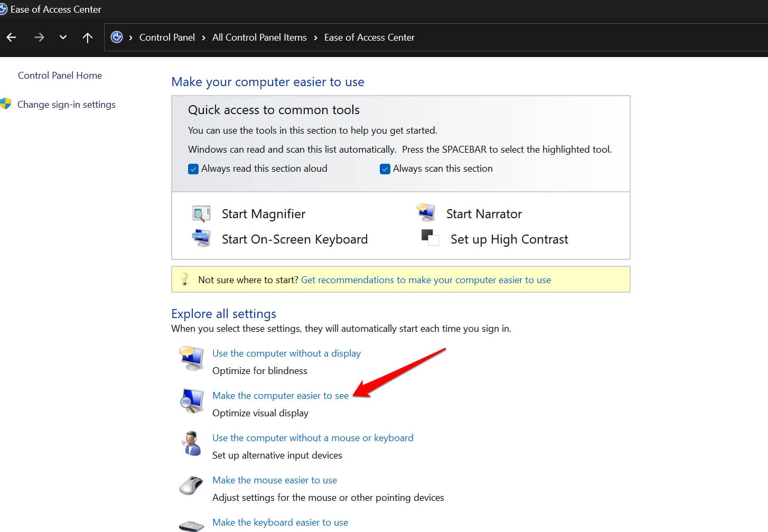
Task: Expand chevron after All Control Panel Items
Action: pyautogui.click(x=315, y=38)
